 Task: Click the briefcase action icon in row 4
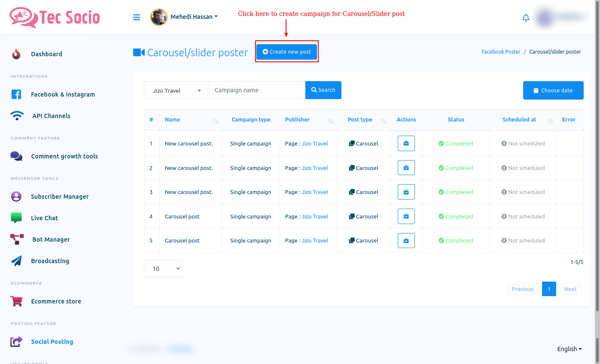(x=406, y=216)
